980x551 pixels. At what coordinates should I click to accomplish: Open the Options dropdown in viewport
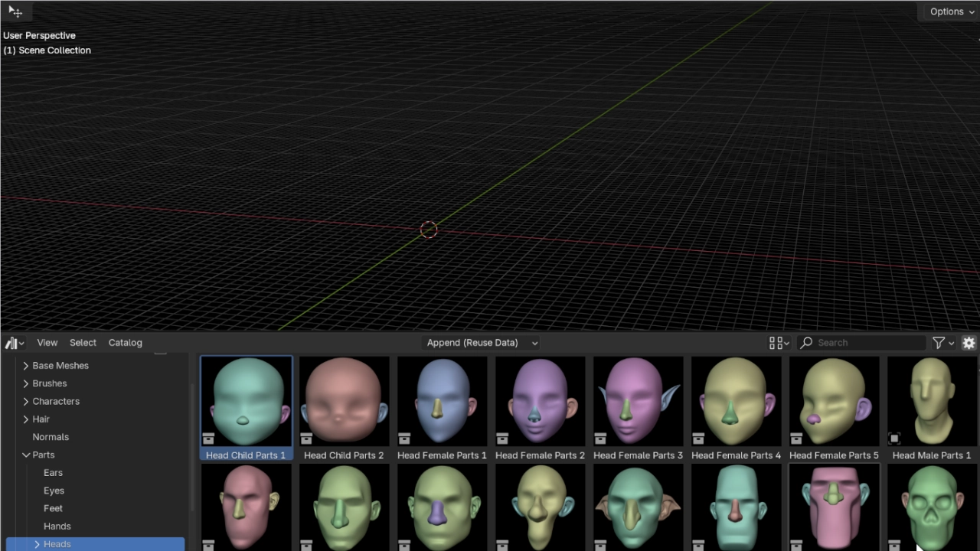click(951, 11)
